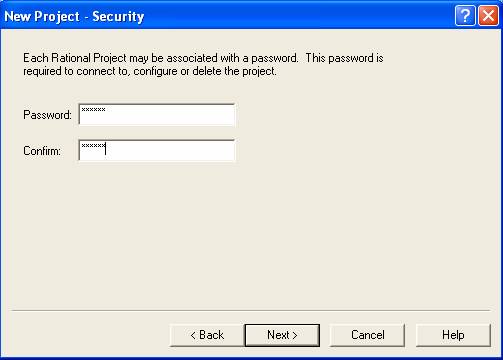Click the empty white area of Confirm box
Image resolution: width=503 pixels, height=360 pixels.
pyautogui.click(x=170, y=151)
